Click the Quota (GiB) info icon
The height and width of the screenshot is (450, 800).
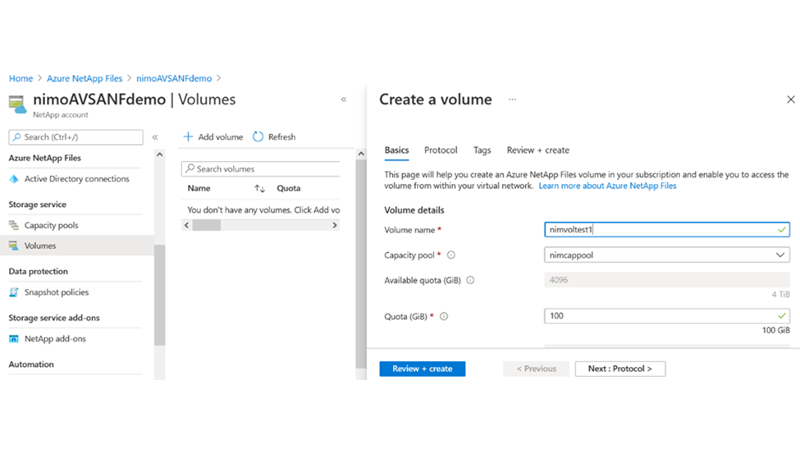(444, 317)
